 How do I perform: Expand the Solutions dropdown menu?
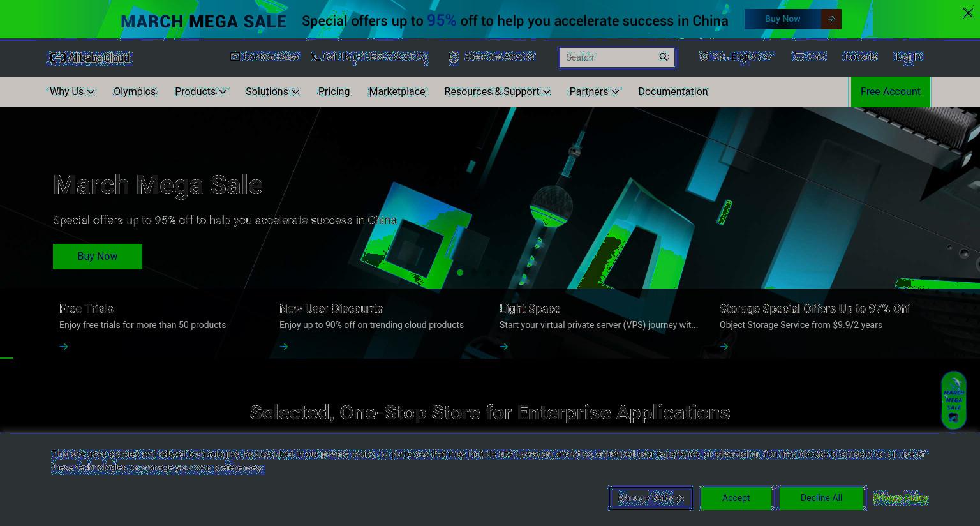click(x=272, y=92)
